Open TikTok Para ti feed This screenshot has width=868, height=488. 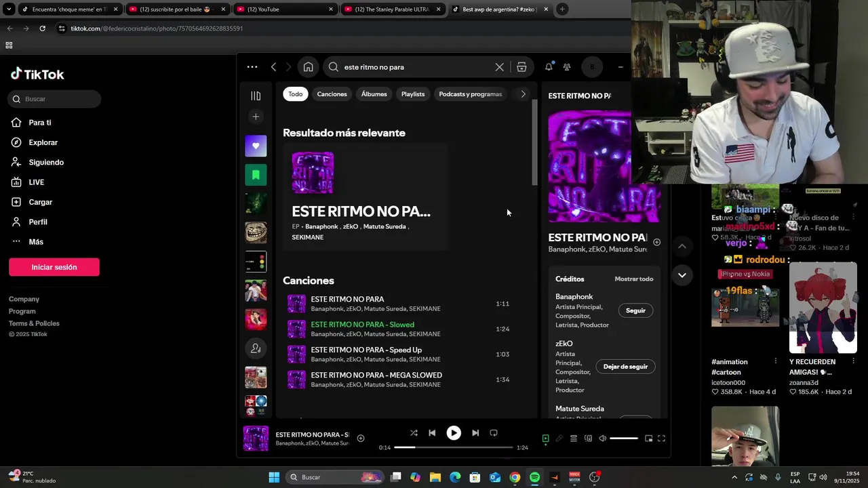pyautogui.click(x=40, y=123)
